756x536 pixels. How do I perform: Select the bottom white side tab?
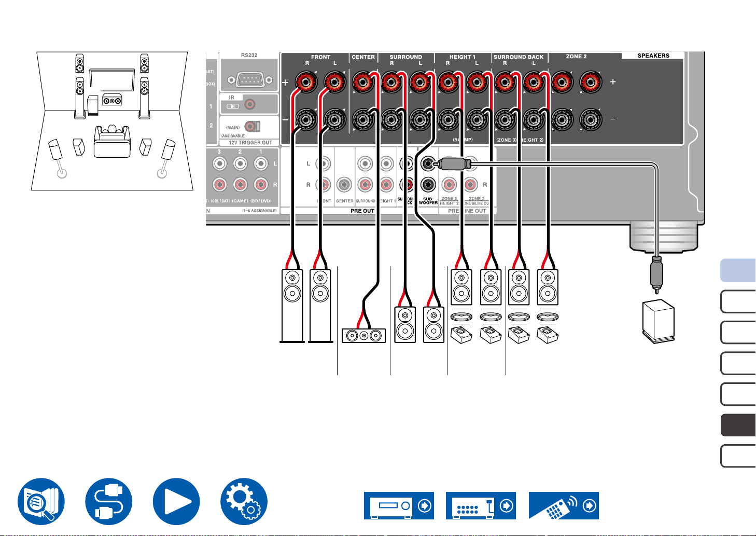(x=738, y=456)
